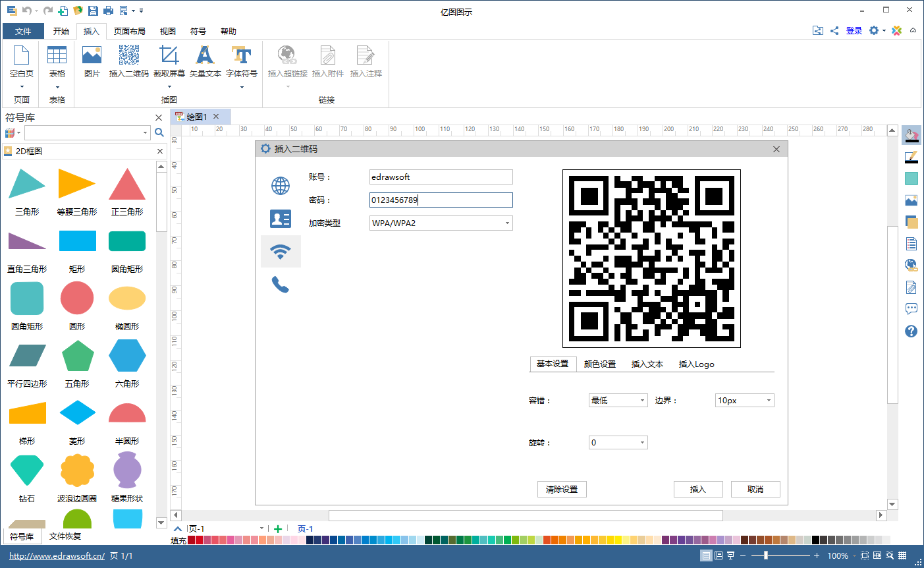
Task: Switch to the Insert Logo (插入Logo) tab
Action: (696, 364)
